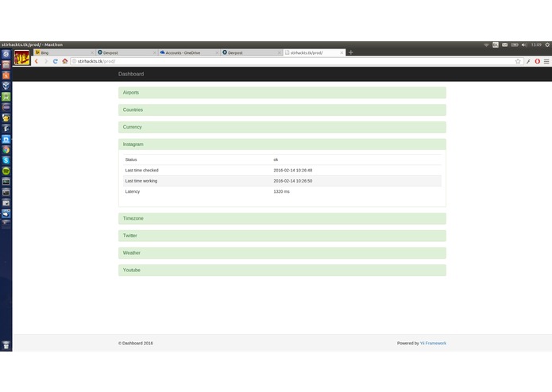Image resolution: width=552 pixels, height=392 pixels.
Task: Open the browser home page icon
Action: point(65,61)
